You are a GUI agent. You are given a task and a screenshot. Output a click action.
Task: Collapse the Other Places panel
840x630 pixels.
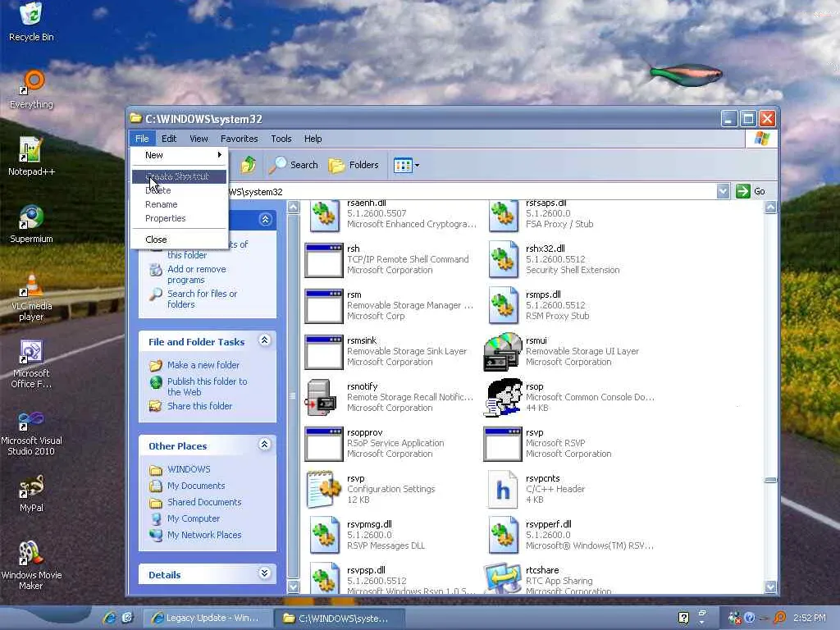[x=265, y=444]
